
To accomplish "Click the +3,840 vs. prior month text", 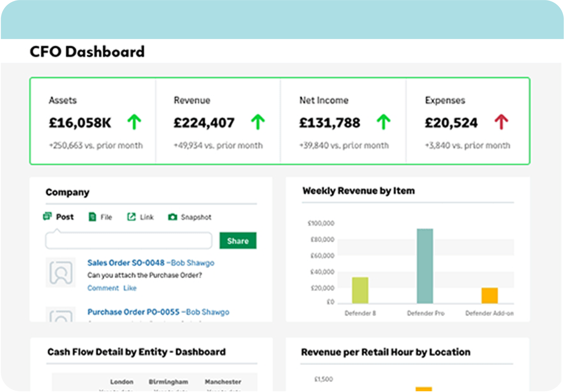I will tap(468, 145).
